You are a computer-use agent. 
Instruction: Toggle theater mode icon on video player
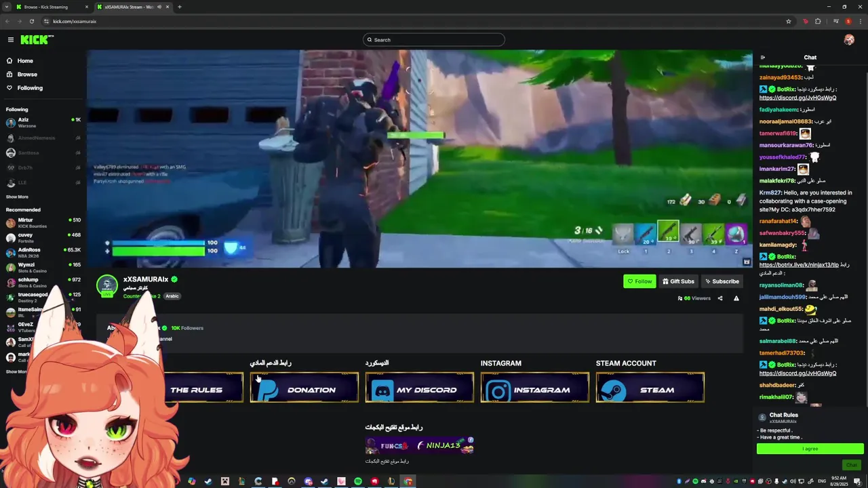(x=746, y=262)
